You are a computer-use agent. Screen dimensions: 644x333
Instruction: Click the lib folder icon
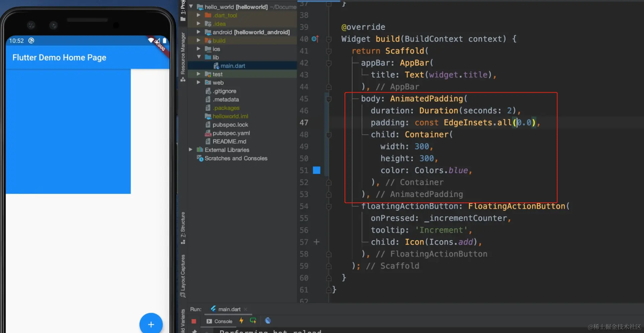(x=208, y=57)
